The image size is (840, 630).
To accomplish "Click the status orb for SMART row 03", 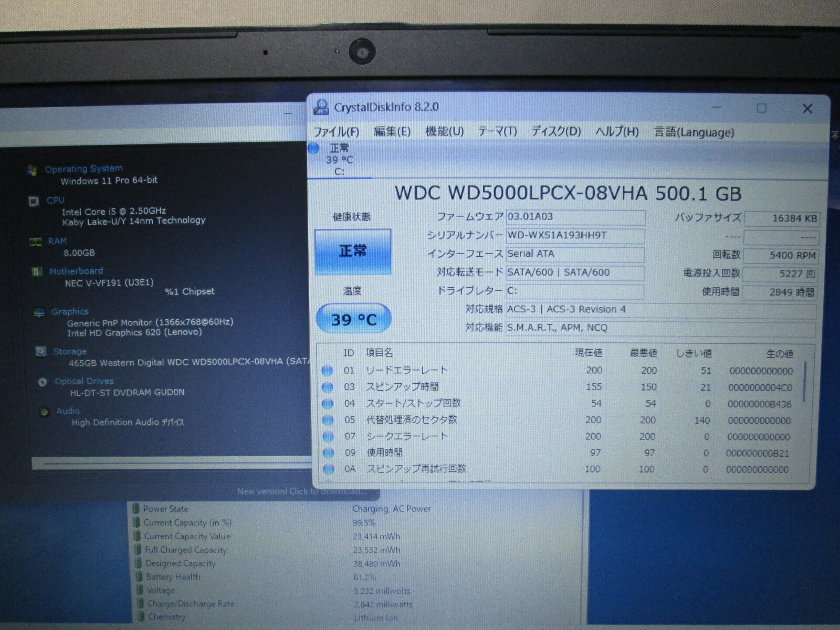I will click(327, 387).
